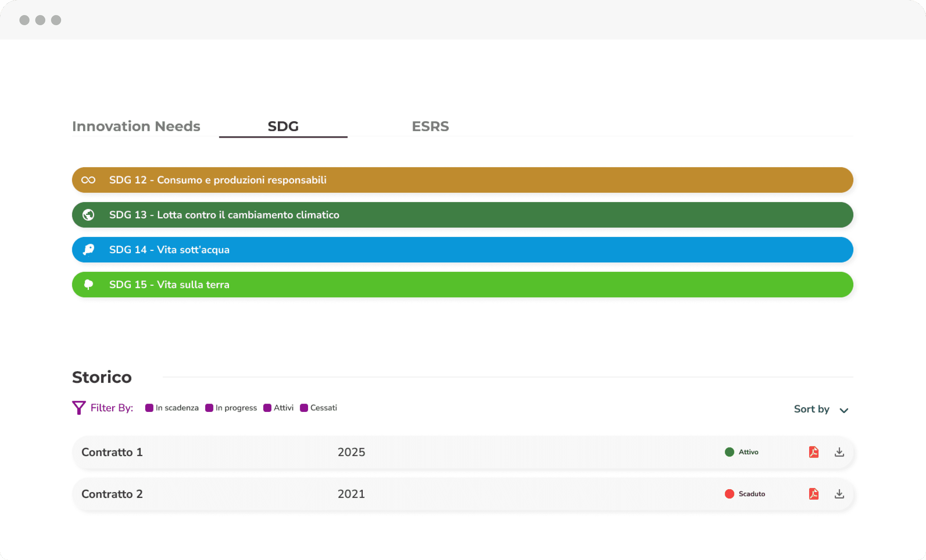Open the Sort by dropdown

click(821, 409)
